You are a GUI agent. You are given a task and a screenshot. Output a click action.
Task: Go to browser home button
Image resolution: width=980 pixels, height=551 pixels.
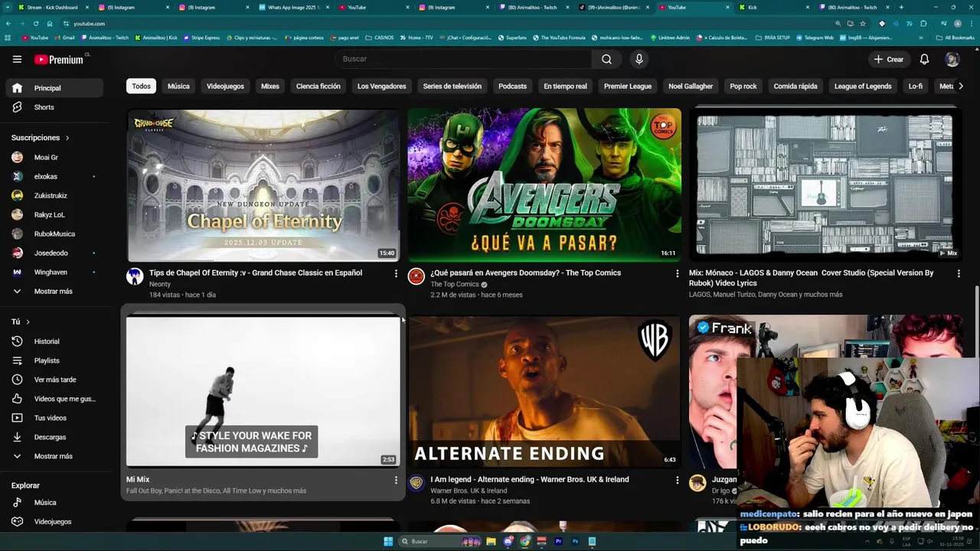[50, 24]
